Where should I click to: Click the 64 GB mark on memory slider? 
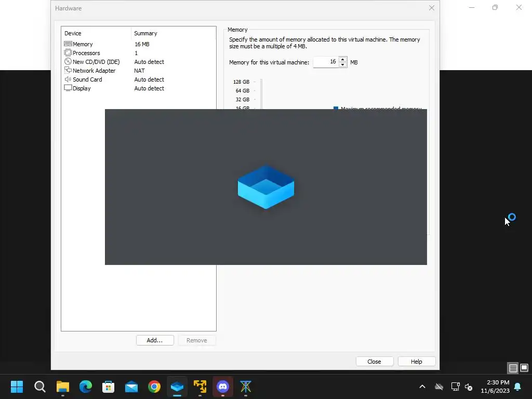pyautogui.click(x=242, y=90)
